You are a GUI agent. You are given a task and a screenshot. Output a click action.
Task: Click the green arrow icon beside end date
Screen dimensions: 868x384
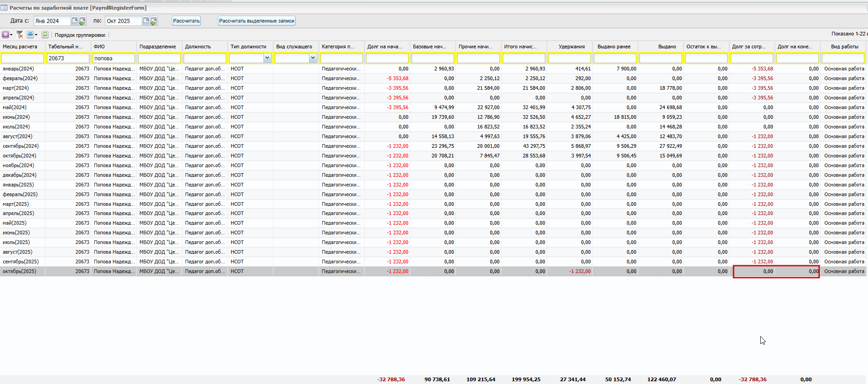tap(154, 21)
